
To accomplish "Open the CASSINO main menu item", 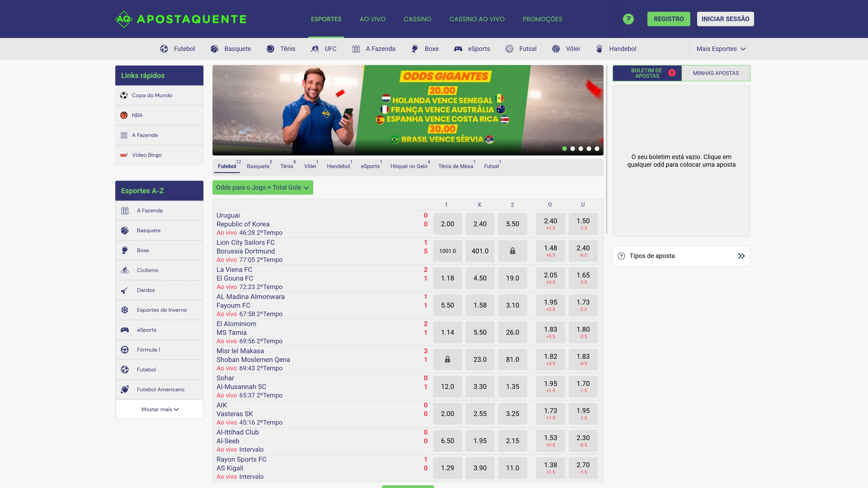I will [417, 19].
